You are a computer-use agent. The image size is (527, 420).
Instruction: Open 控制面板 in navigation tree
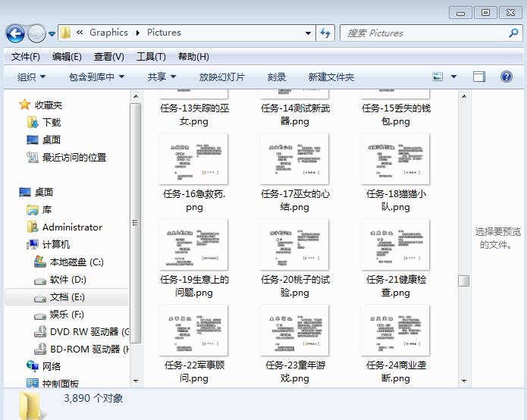pyautogui.click(x=61, y=384)
